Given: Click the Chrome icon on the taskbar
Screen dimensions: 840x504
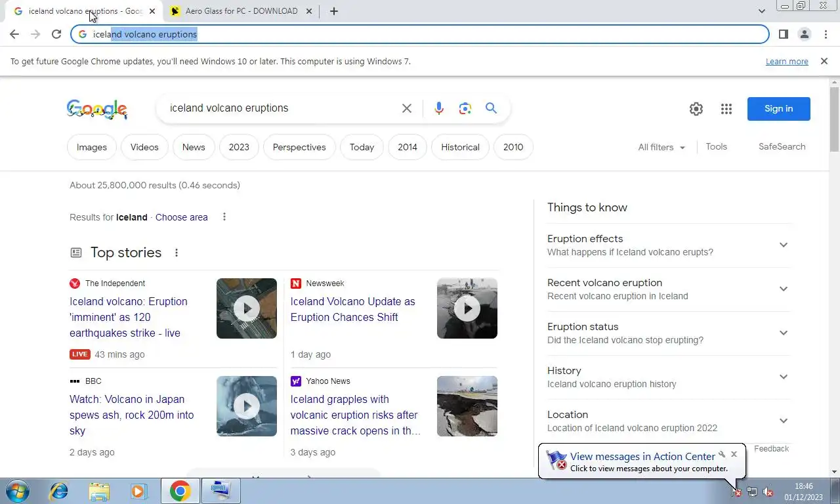Looking at the screenshot, I should click(180, 491).
